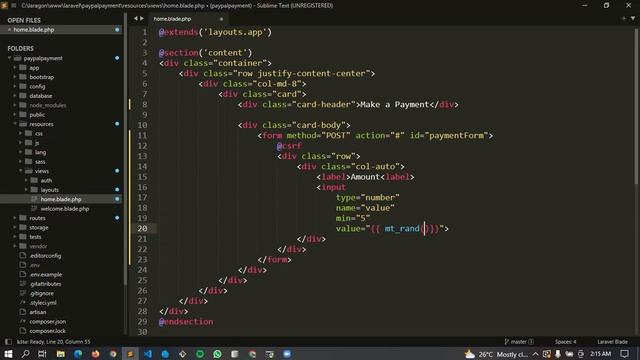Screen dimensions: 640x360
Task: Click the editor vertical scrollbar
Action: [x=637, y=106]
